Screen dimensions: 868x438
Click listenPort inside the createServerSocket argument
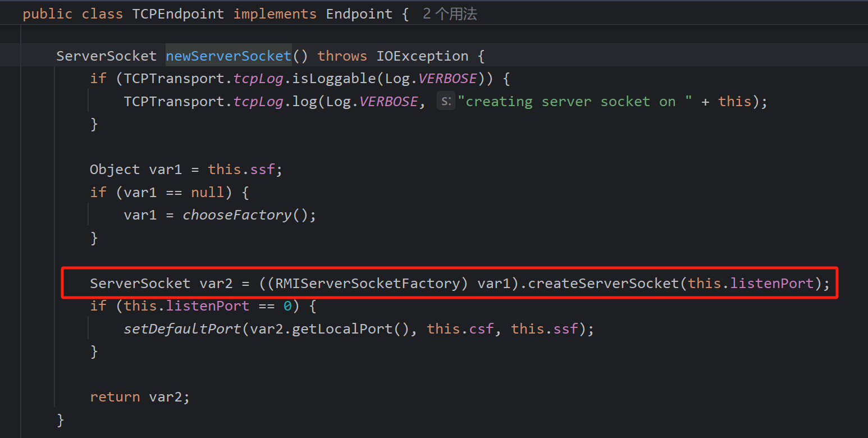click(x=772, y=284)
